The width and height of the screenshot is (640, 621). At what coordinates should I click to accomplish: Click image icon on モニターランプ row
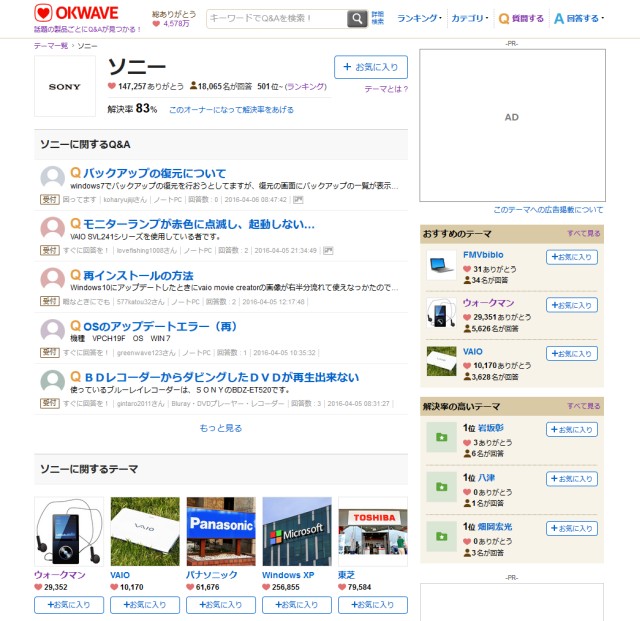pyautogui.click(x=328, y=251)
